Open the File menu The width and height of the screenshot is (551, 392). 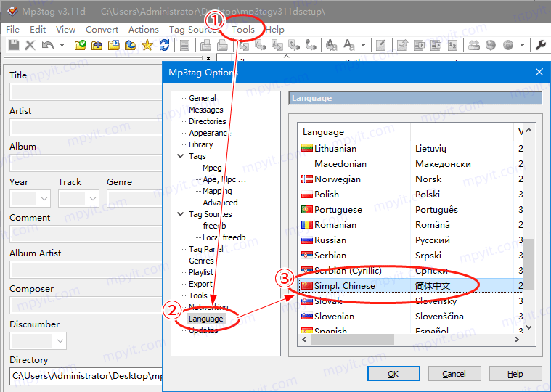12,30
